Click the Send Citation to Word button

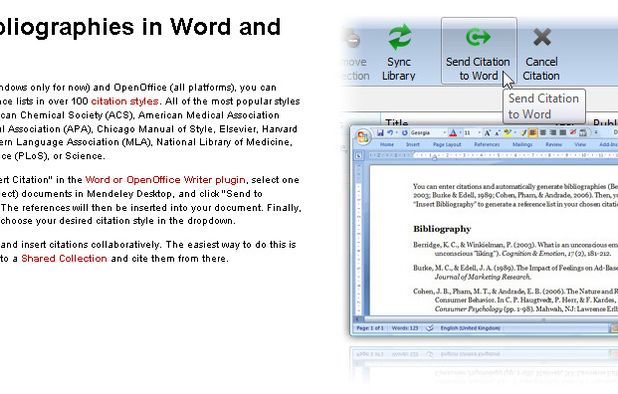pos(478,50)
